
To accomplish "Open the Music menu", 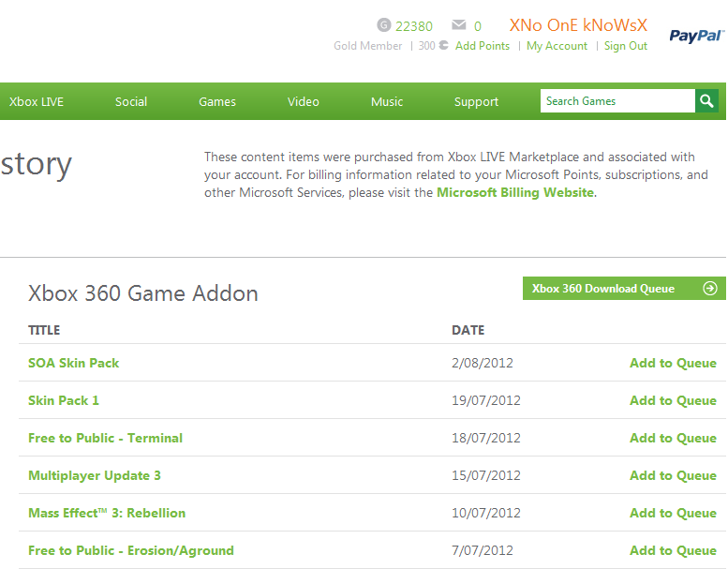I will coord(387,102).
